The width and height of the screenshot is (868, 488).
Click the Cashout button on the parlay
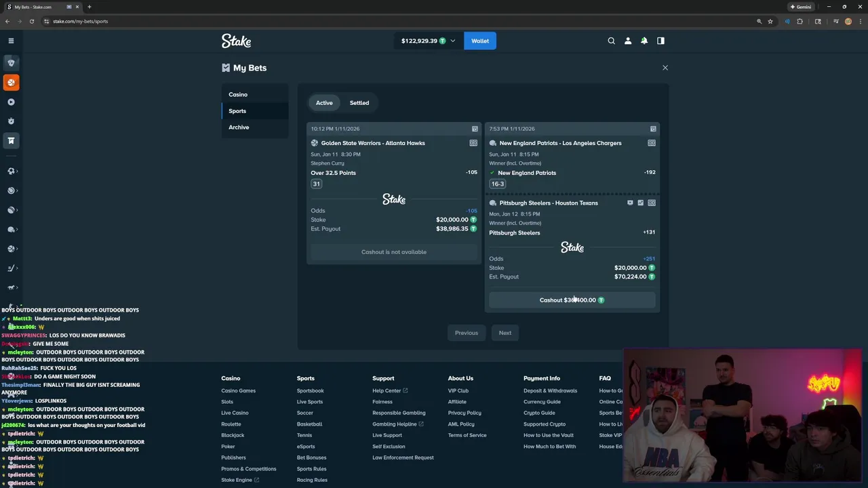coord(572,300)
